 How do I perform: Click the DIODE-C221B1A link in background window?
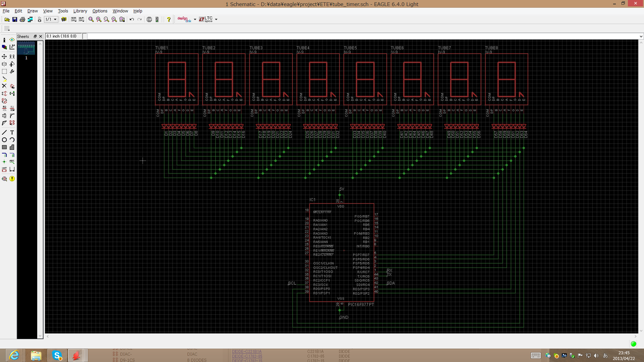pyautogui.click(x=247, y=352)
